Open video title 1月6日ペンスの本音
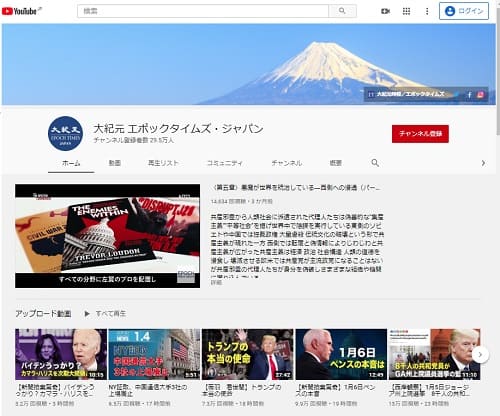The height and width of the screenshot is (416, 500). tap(335, 390)
